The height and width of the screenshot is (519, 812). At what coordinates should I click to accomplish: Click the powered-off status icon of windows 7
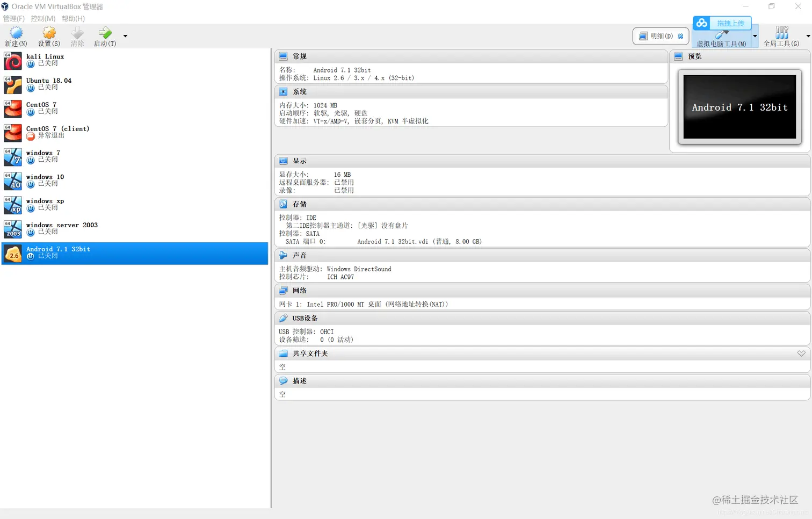click(x=31, y=160)
